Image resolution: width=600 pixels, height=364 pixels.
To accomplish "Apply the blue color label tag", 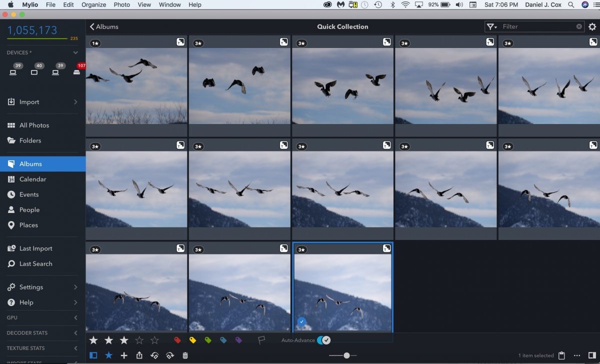I will point(223,340).
